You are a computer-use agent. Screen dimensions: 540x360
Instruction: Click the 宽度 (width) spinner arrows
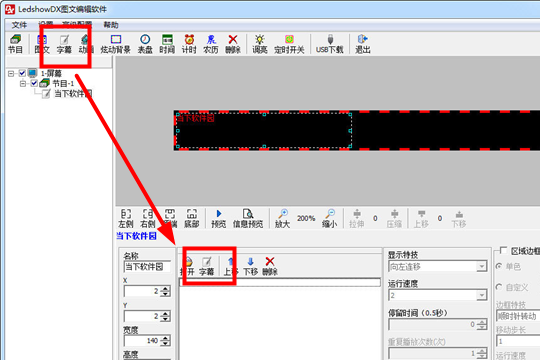click(x=166, y=341)
